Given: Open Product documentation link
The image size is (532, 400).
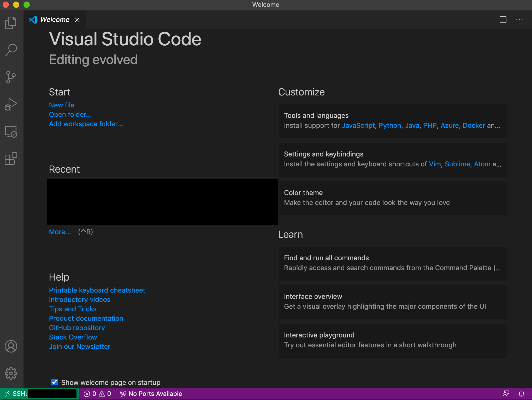Looking at the screenshot, I should click(x=86, y=318).
